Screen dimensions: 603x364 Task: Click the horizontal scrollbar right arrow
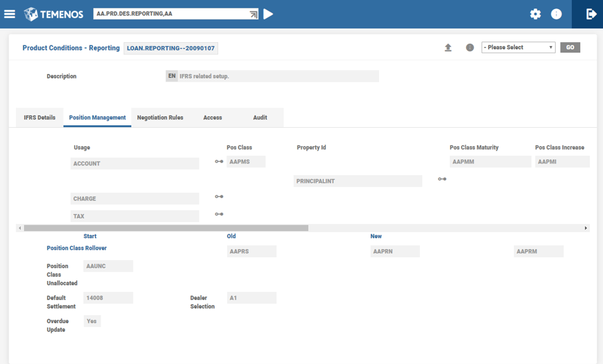(x=585, y=228)
